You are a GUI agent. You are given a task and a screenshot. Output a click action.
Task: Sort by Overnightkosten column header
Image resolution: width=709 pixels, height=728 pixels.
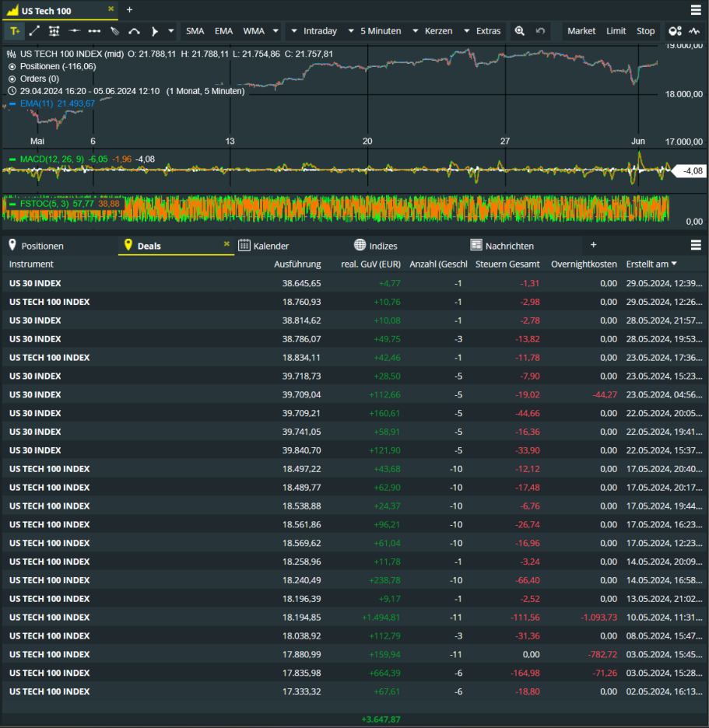click(584, 264)
